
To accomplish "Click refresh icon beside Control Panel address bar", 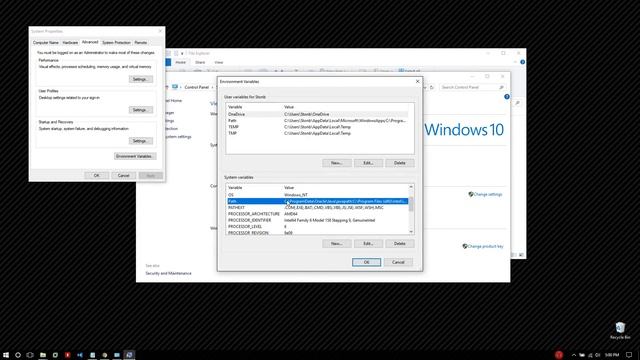I will point(432,87).
